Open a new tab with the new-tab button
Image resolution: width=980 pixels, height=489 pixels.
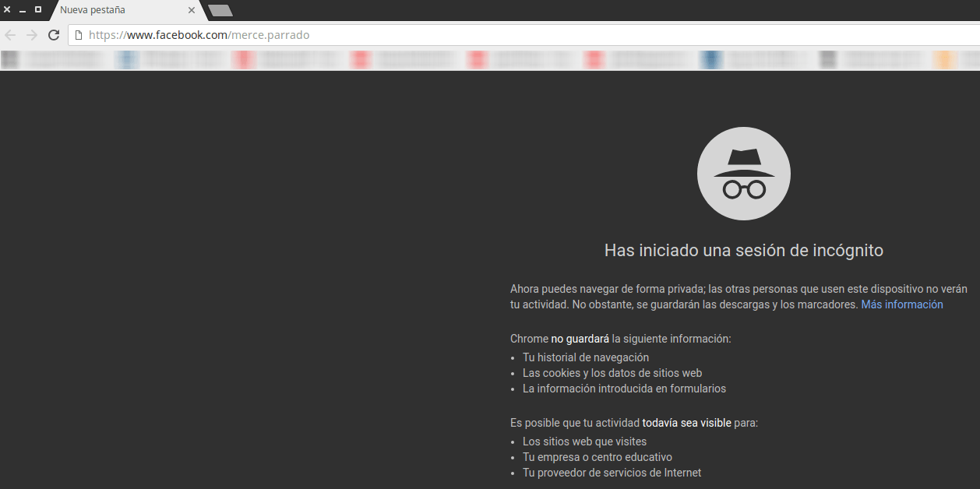(220, 10)
